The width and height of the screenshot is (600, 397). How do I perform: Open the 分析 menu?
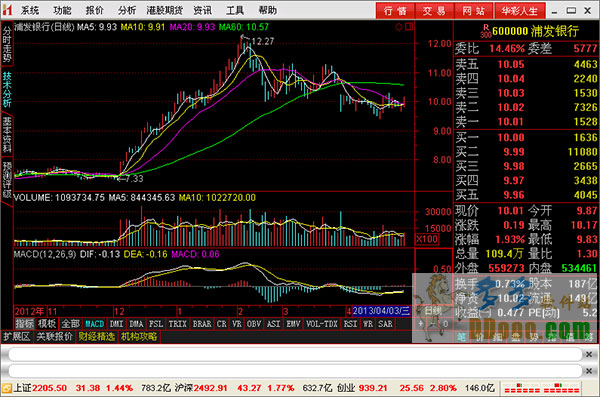pyautogui.click(x=127, y=10)
